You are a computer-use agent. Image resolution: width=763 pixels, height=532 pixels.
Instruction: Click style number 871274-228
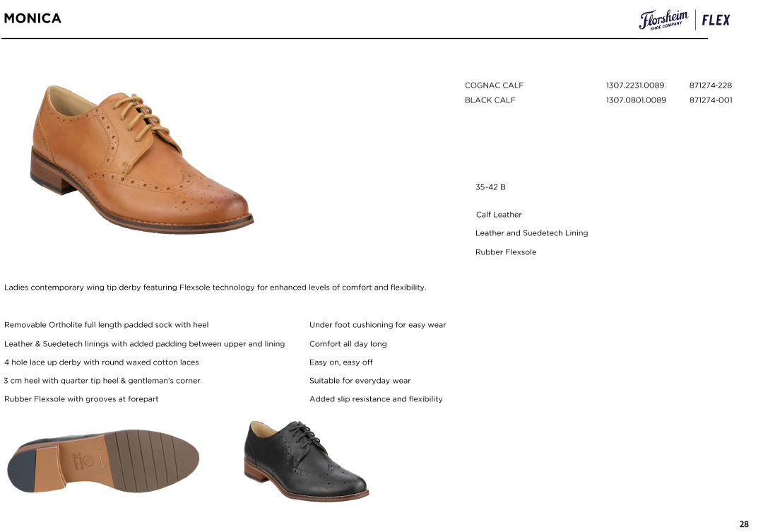[711, 85]
